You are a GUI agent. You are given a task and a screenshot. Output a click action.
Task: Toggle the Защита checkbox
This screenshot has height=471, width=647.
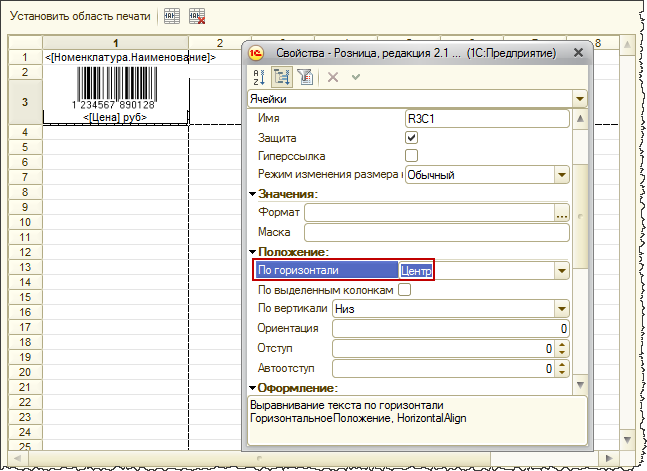click(411, 137)
